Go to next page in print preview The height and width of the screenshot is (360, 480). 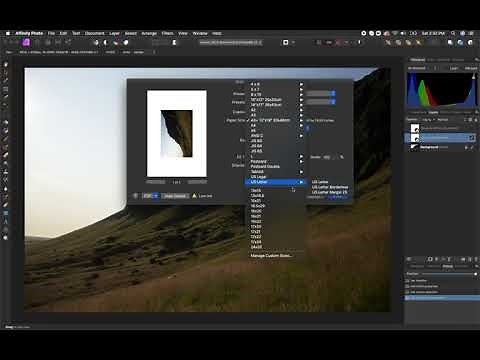tap(197, 182)
